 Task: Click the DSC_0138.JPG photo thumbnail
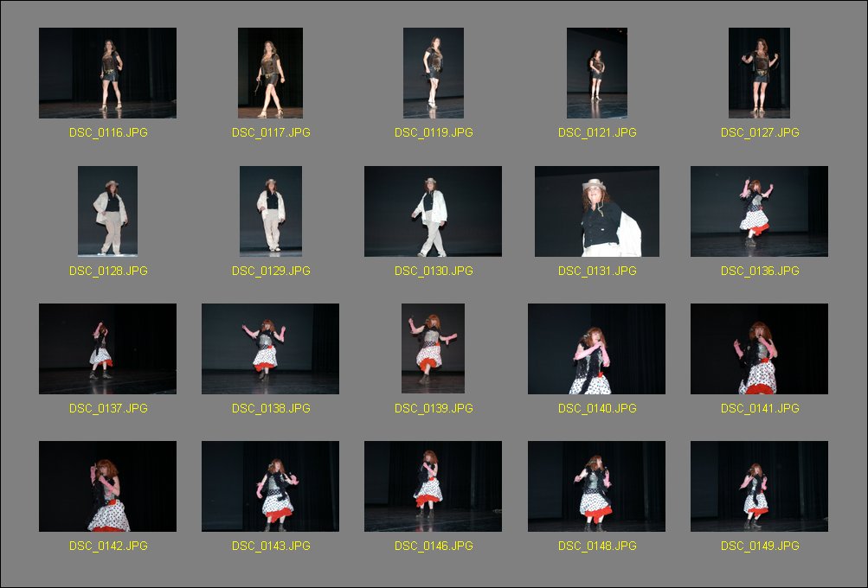pyautogui.click(x=270, y=348)
